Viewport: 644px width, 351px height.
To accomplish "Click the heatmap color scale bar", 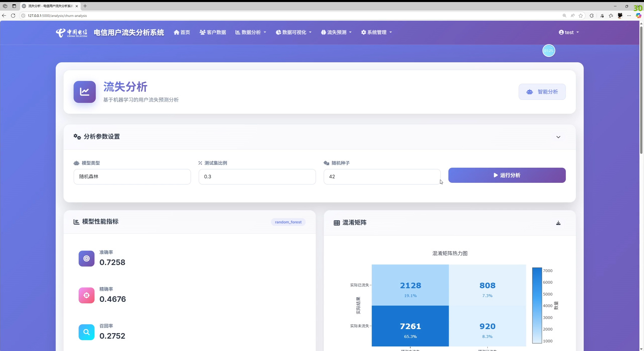I will coord(537,305).
